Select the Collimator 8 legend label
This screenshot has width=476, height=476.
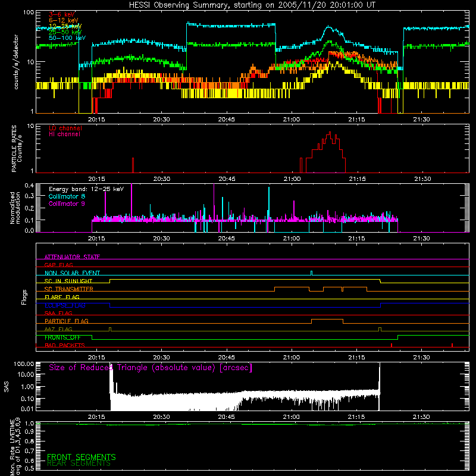[x=67, y=196]
